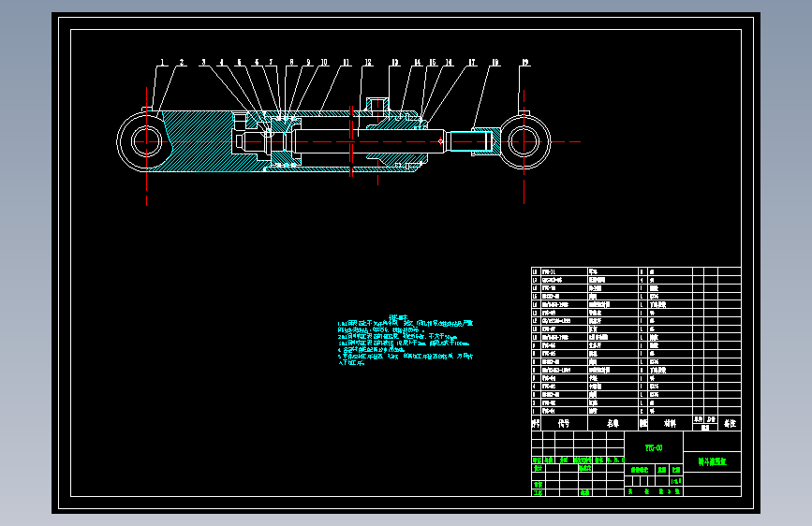This screenshot has height=526, width=812.
Task: Click the 材料 column header in parts list
Action: [670, 423]
